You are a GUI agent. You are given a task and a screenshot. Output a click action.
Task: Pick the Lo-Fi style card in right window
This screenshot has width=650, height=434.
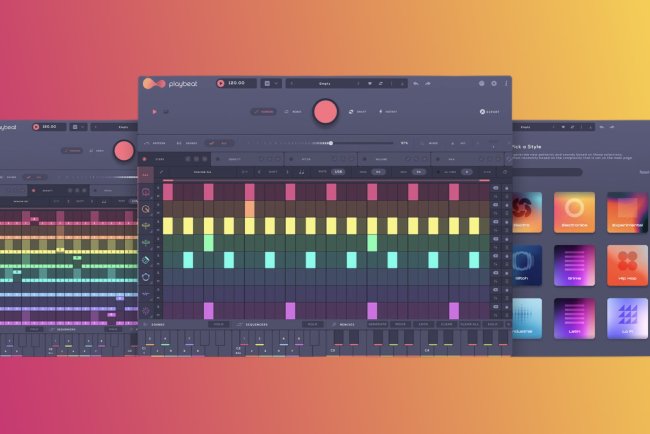pos(627,318)
